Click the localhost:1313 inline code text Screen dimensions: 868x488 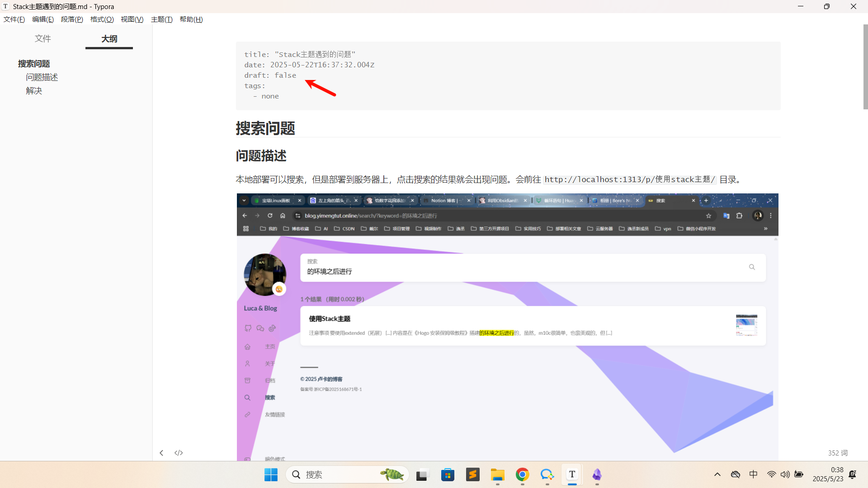(x=630, y=179)
